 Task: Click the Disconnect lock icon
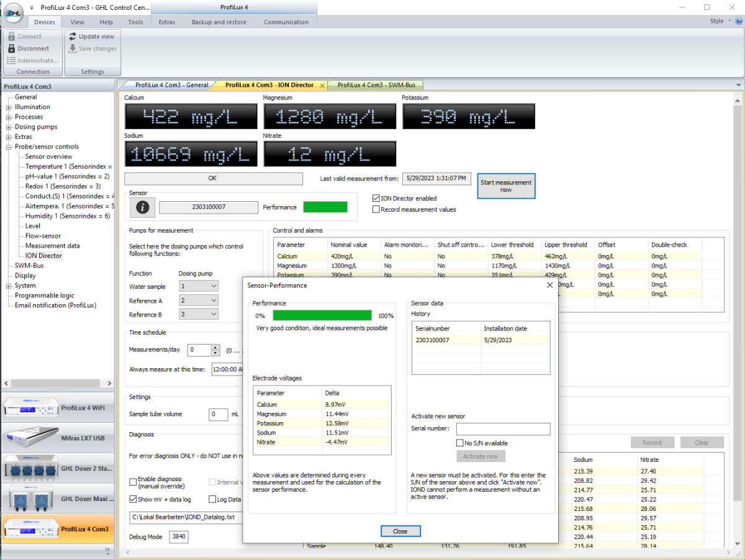pyautogui.click(x=11, y=48)
